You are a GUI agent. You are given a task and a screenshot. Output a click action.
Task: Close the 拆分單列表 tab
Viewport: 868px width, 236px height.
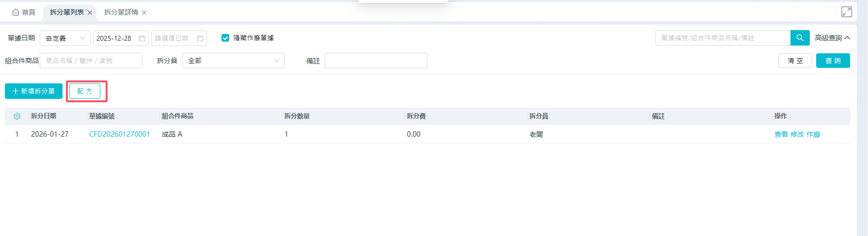point(90,13)
